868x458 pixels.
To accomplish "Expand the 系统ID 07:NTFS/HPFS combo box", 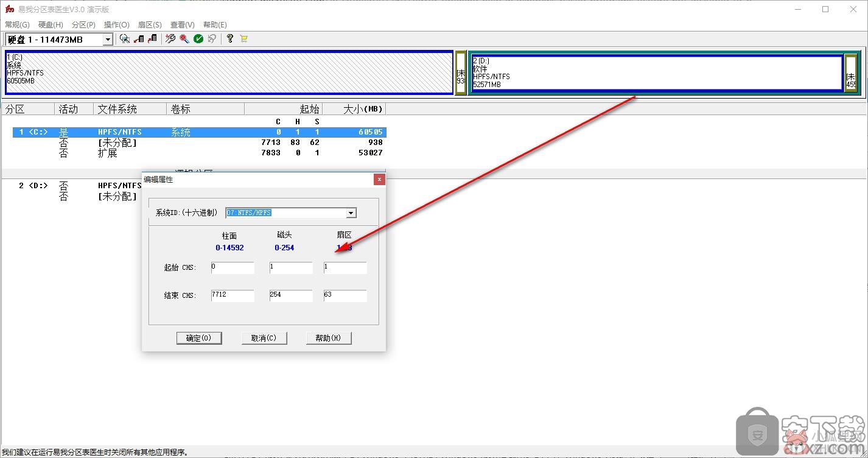I will pyautogui.click(x=351, y=213).
